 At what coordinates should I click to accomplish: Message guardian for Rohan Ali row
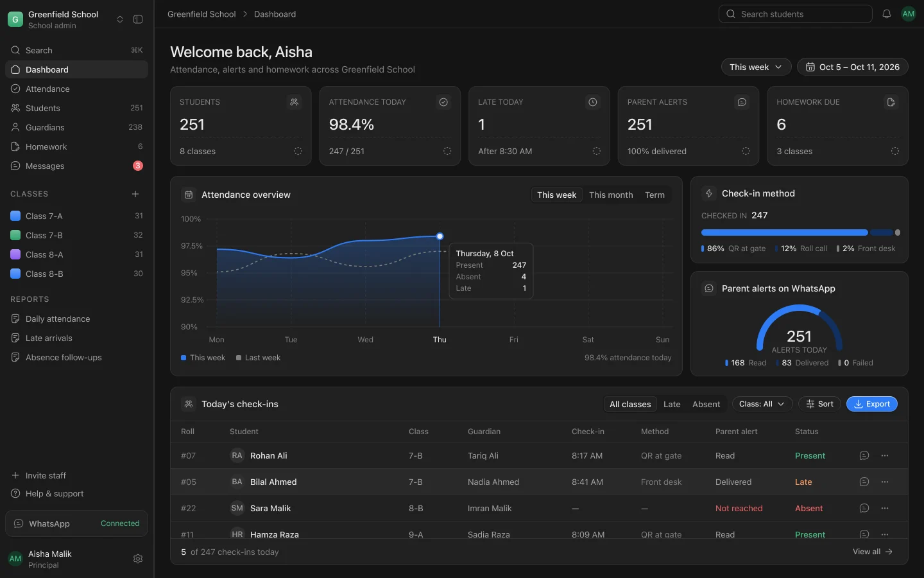(x=864, y=455)
